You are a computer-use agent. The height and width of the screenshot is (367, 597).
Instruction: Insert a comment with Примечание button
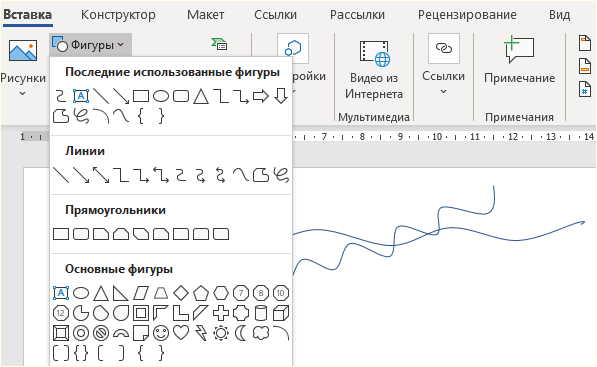pos(519,61)
